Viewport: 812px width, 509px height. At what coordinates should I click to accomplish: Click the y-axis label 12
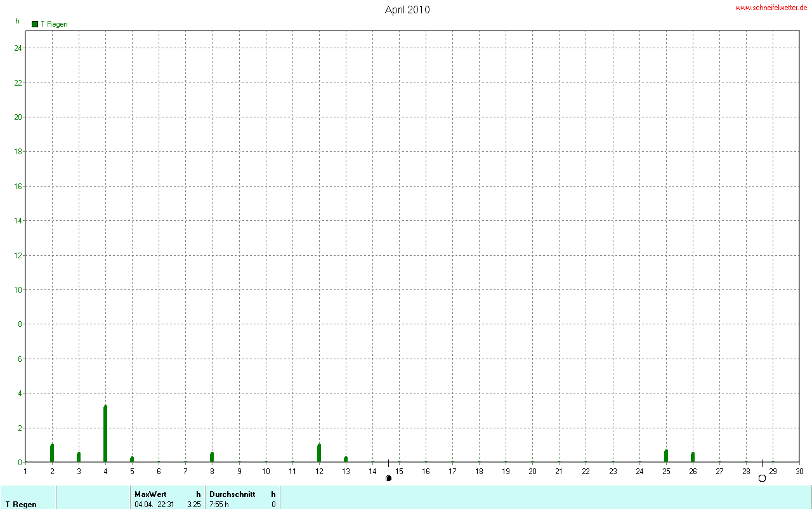point(19,255)
